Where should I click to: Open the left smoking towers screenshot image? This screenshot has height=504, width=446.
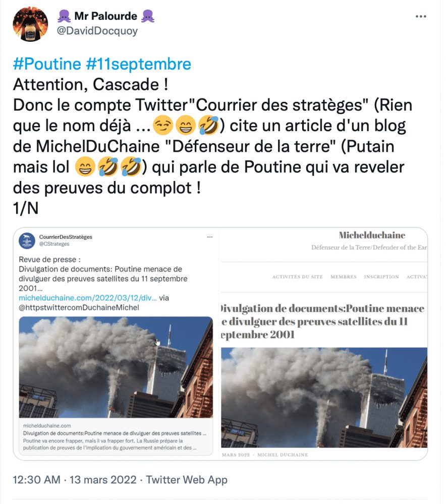point(116,367)
